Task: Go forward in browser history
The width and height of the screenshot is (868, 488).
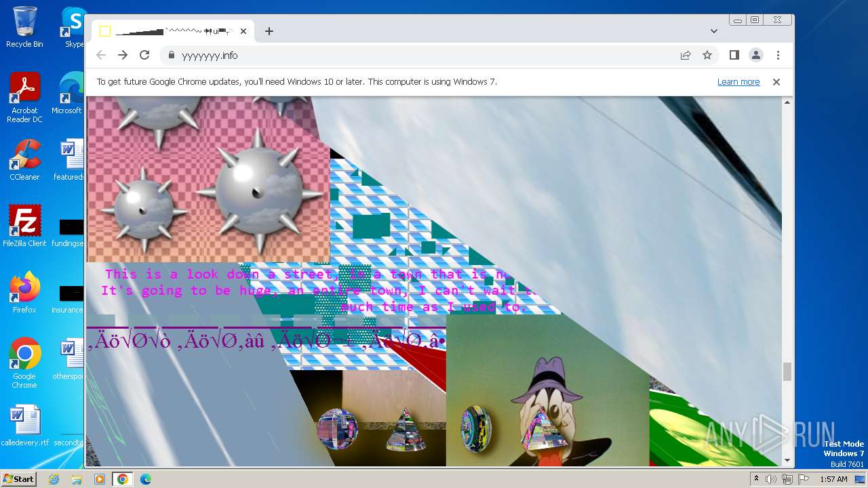Action: pos(123,55)
